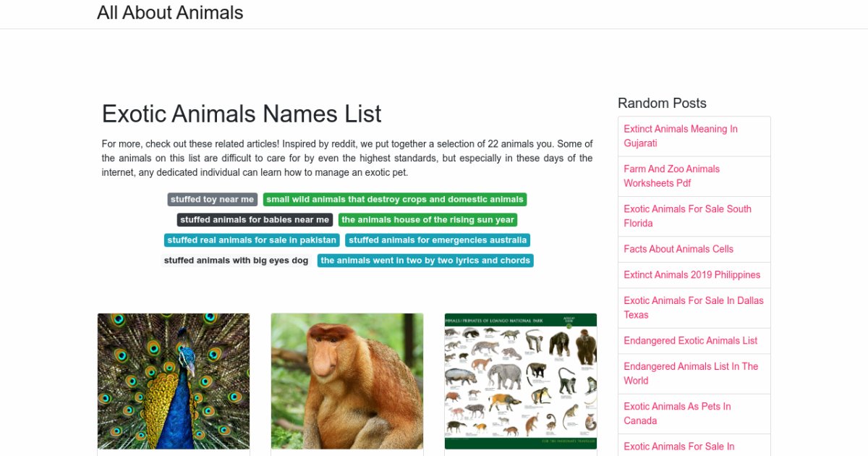Open 'Extinct Animals 2019 Philippines' post

(x=692, y=275)
